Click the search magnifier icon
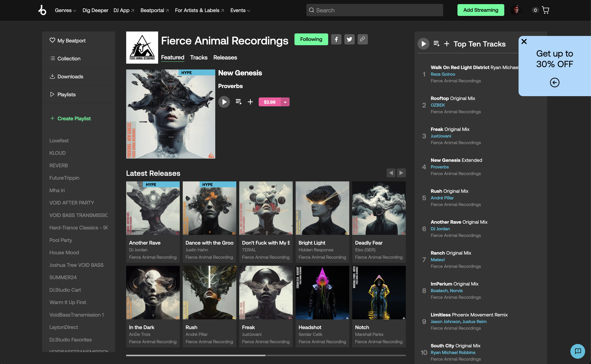The image size is (591, 364). (311, 10)
